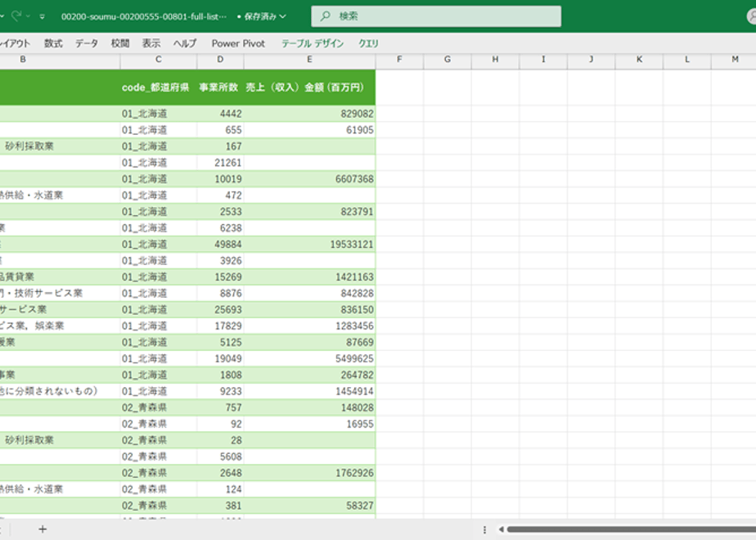Select cell with value 1762926
This screenshot has height=540, width=756.
[309, 473]
